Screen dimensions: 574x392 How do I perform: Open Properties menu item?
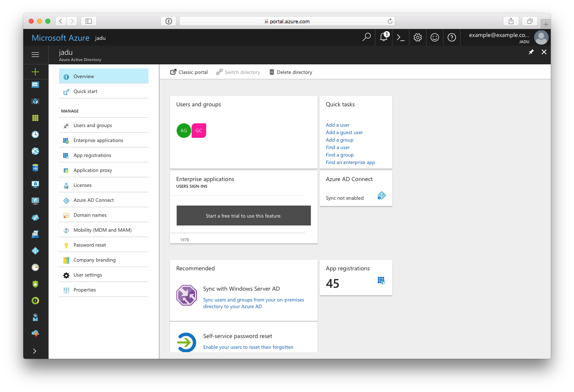pyautogui.click(x=103, y=290)
